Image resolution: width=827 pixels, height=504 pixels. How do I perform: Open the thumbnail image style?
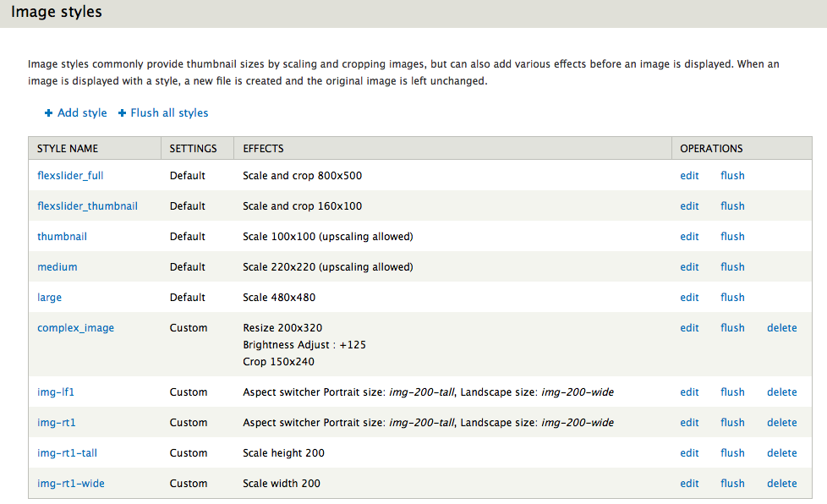click(x=62, y=236)
